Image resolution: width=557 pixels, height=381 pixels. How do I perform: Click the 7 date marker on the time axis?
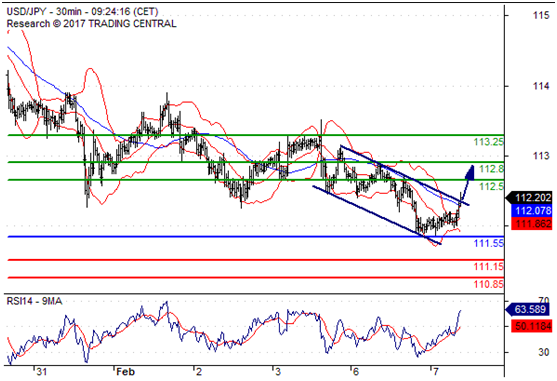(436, 372)
